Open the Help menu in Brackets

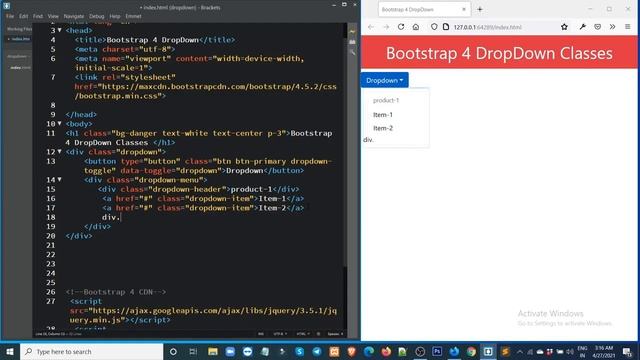[115, 16]
